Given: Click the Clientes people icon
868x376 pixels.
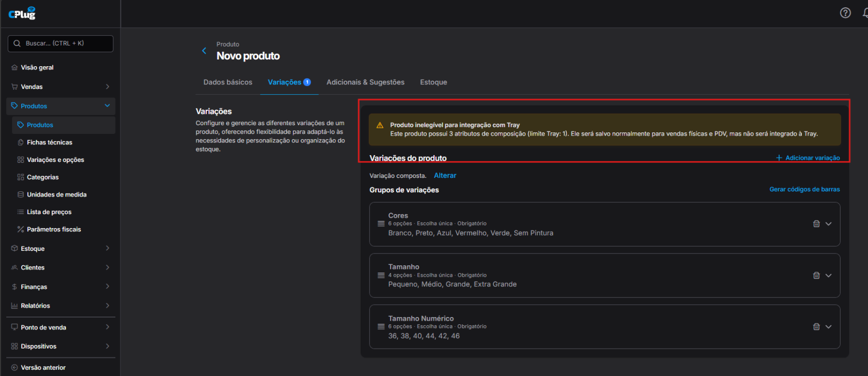Looking at the screenshot, I should coord(14,267).
